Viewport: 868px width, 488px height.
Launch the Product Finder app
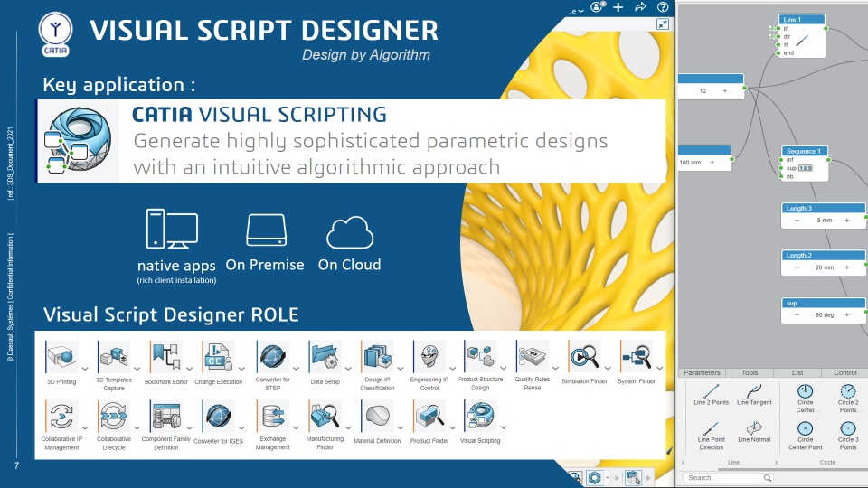(429, 416)
